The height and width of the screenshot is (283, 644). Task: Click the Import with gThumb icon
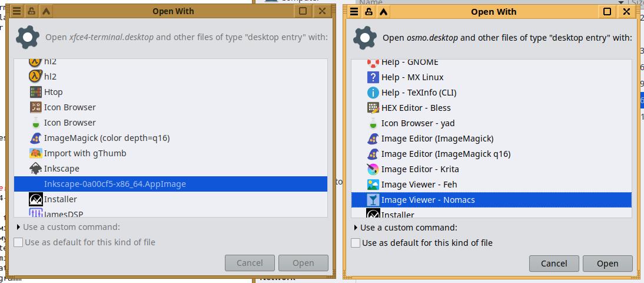click(36, 153)
